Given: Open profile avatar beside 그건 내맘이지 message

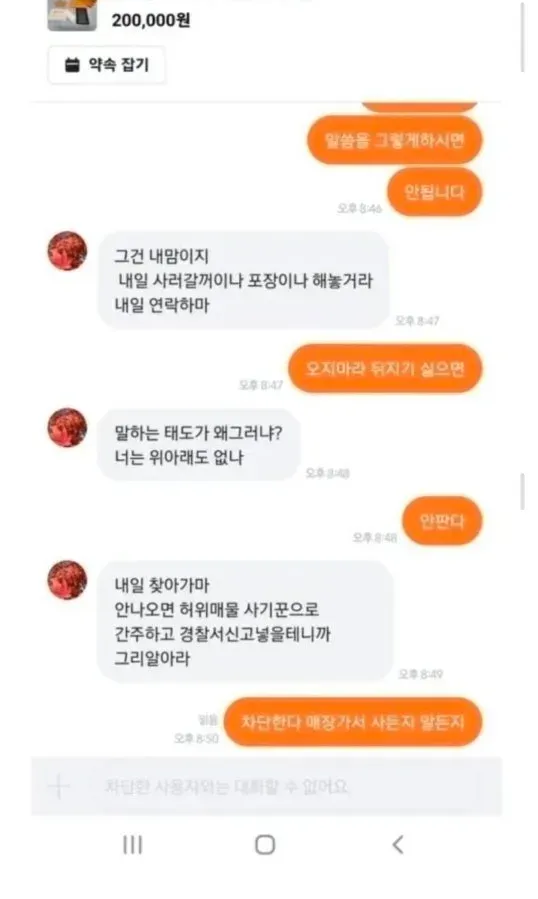Looking at the screenshot, I should click(67, 251).
